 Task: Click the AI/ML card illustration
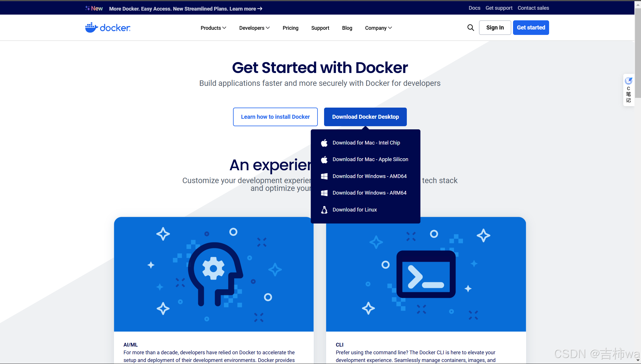tap(214, 274)
